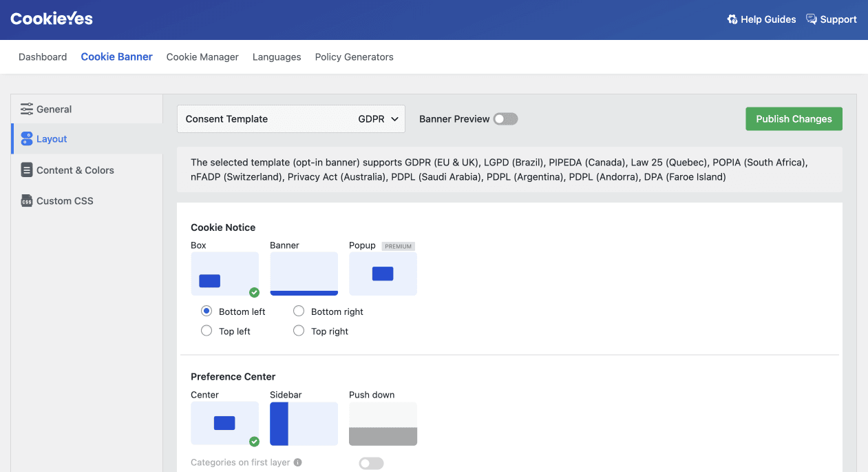Click info icon beside Categories on first layer
This screenshot has width=868, height=472.
tap(298, 462)
